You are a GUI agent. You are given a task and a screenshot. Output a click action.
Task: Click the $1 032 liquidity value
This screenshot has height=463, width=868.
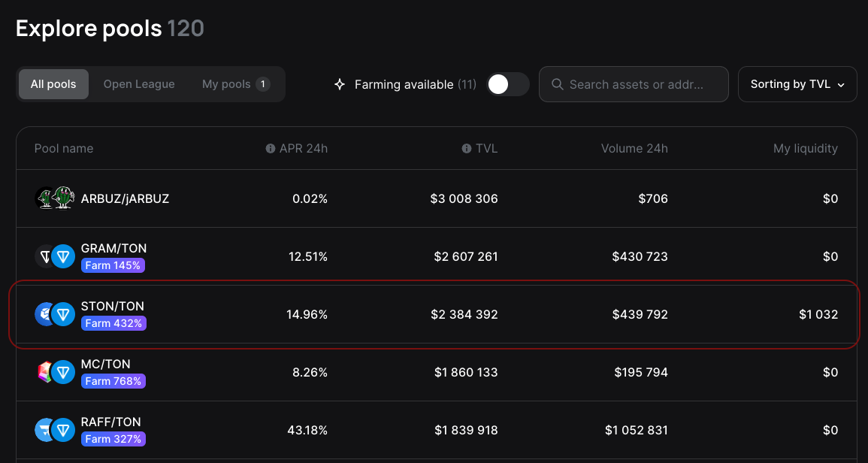pos(818,315)
